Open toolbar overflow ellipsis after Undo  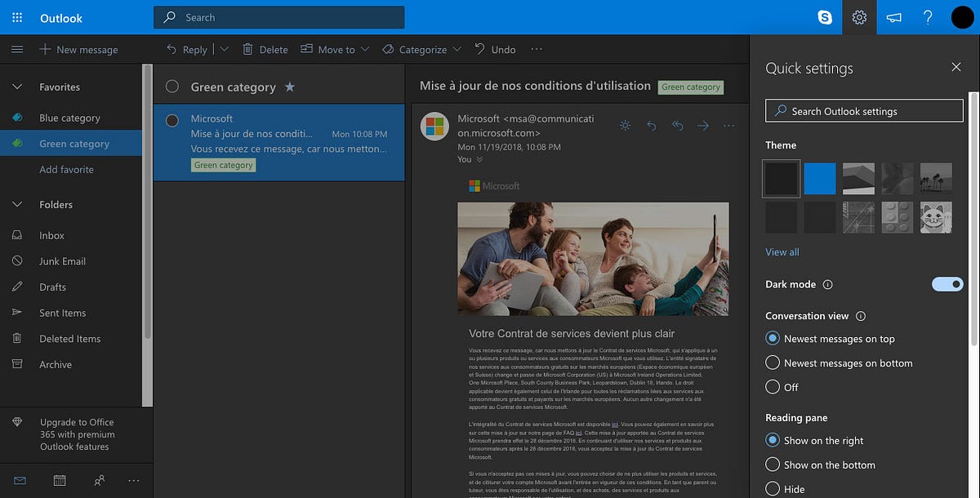coord(537,49)
